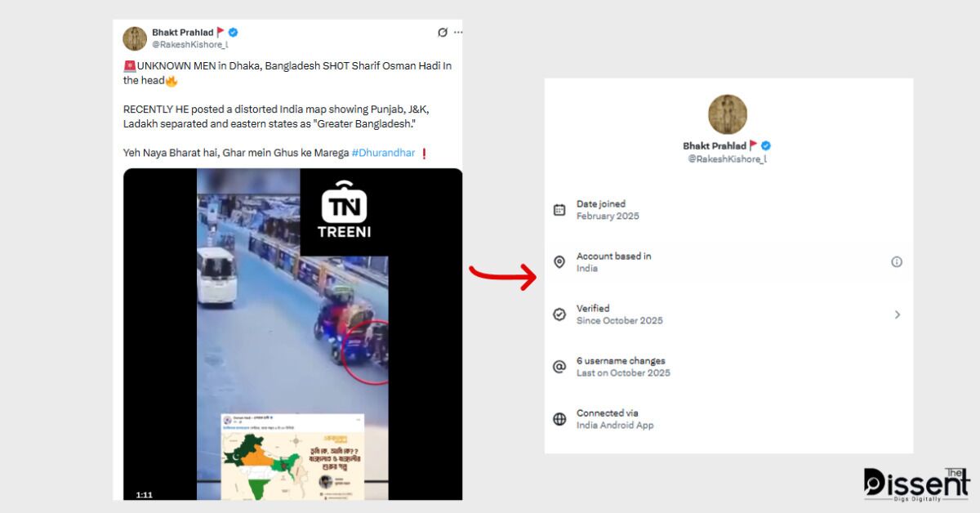The height and width of the screenshot is (513, 980).
Task: Expand the Verified Since October 2025 chevron
Action: click(898, 314)
